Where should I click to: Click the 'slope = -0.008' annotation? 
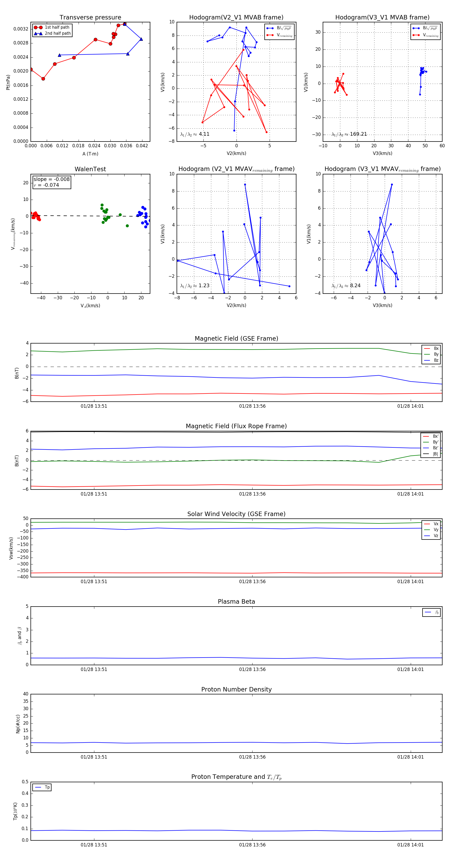point(52,179)
